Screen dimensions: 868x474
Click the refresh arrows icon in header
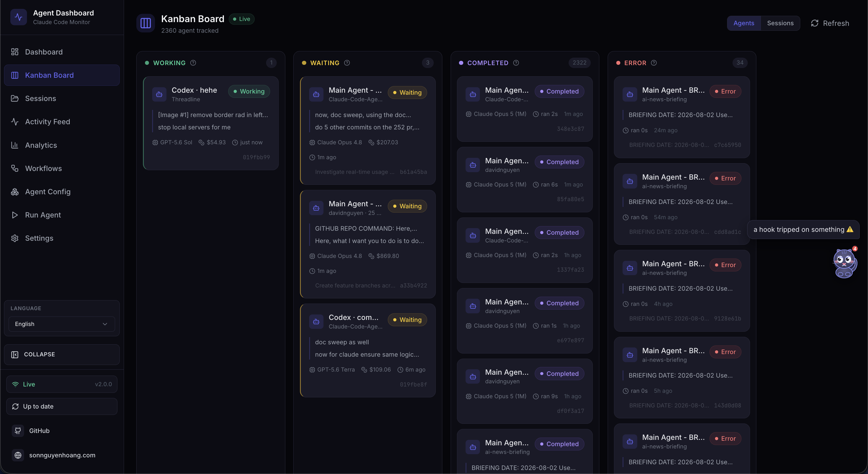tap(814, 23)
